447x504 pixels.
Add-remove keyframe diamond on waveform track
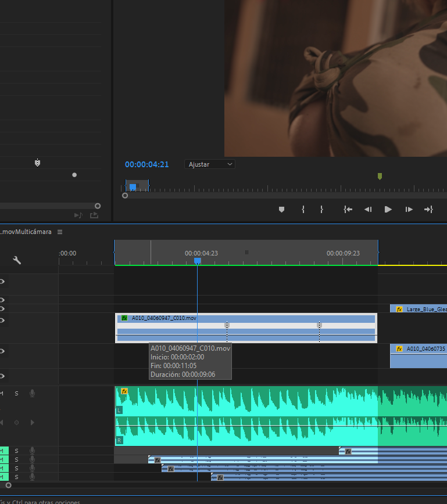pos(16,422)
